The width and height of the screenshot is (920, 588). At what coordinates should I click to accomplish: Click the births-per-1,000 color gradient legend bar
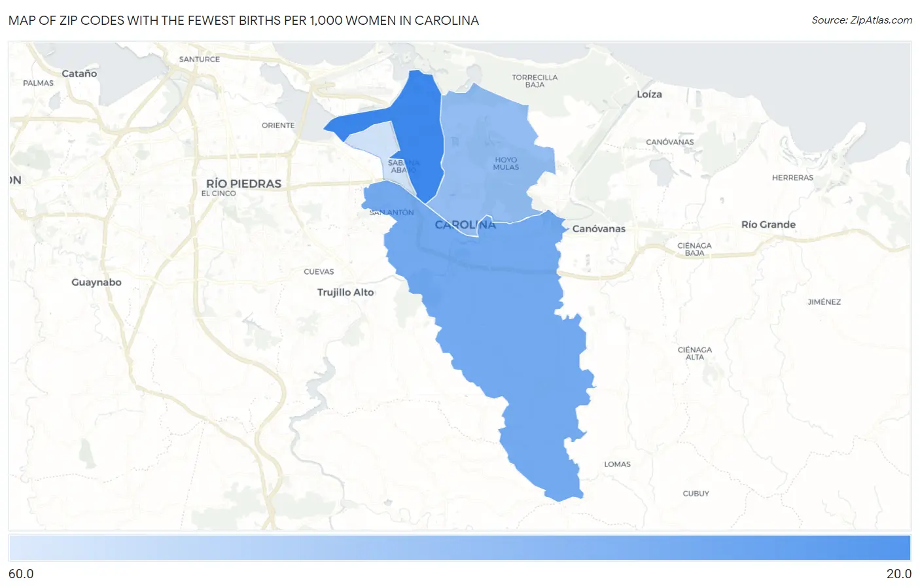tap(459, 548)
